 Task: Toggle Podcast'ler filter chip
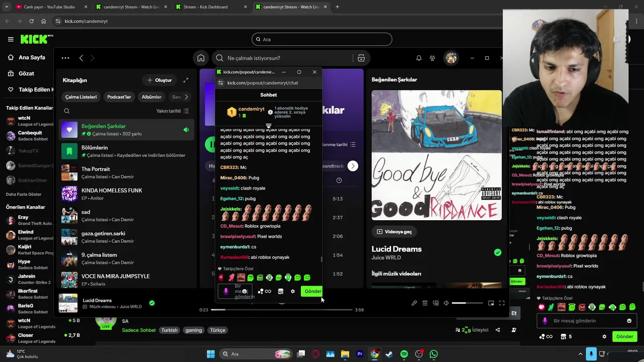119,97
